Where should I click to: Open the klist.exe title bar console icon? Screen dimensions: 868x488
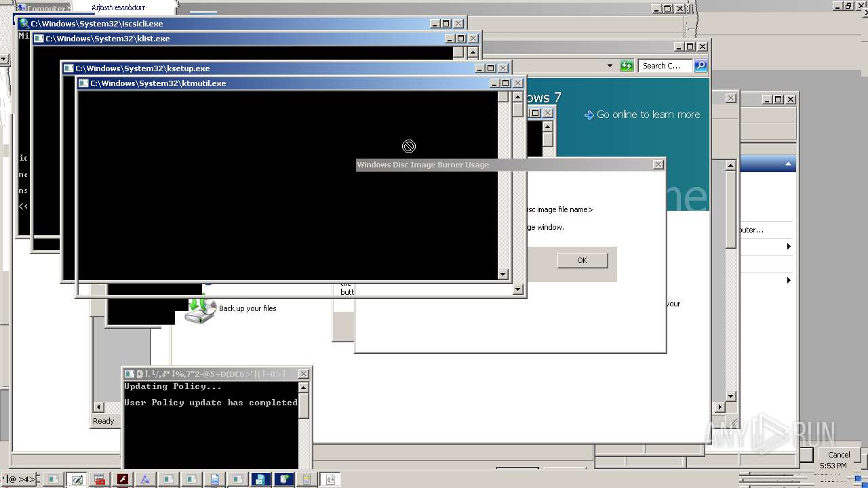[39, 39]
